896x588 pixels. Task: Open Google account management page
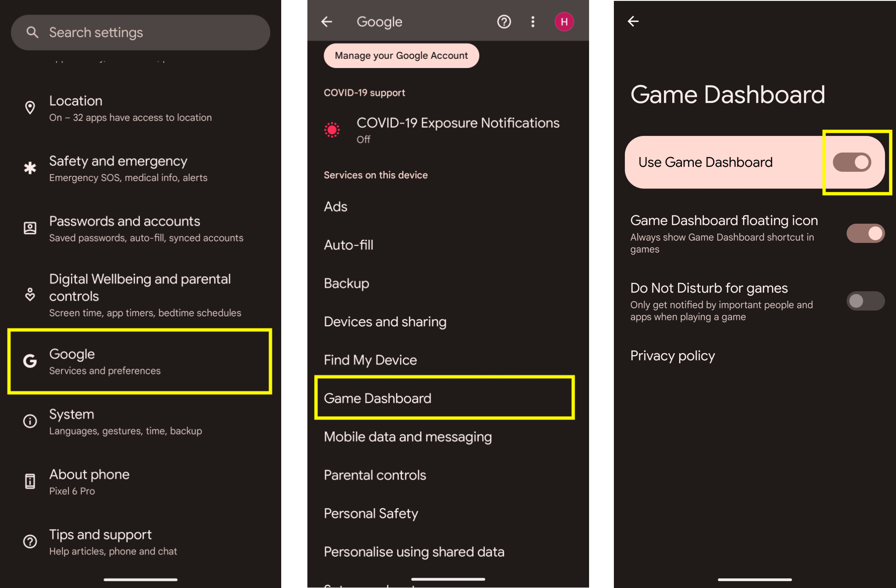coord(402,55)
